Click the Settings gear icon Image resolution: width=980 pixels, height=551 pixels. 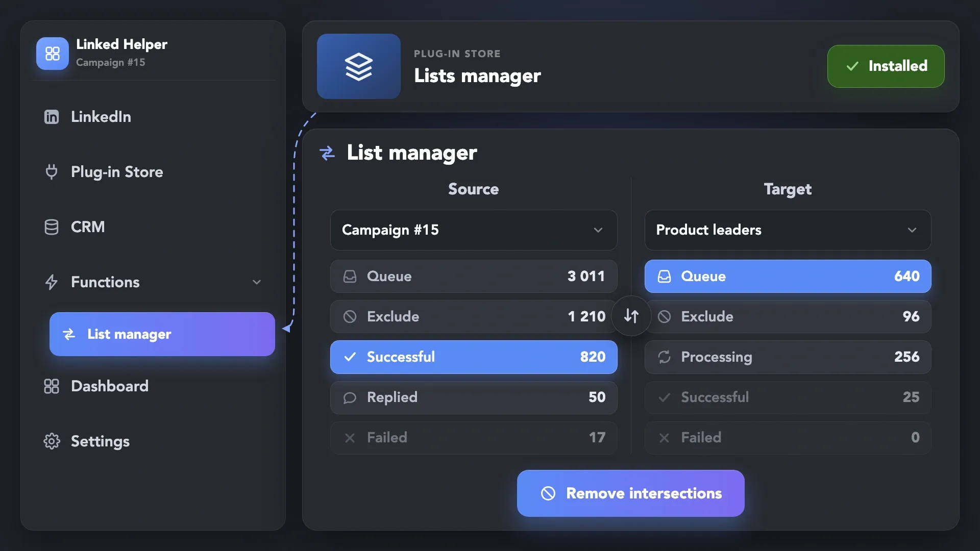tap(52, 441)
